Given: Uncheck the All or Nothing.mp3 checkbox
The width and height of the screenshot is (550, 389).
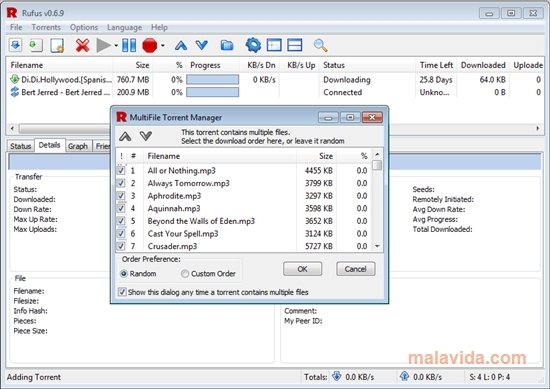Looking at the screenshot, I should click(121, 170).
